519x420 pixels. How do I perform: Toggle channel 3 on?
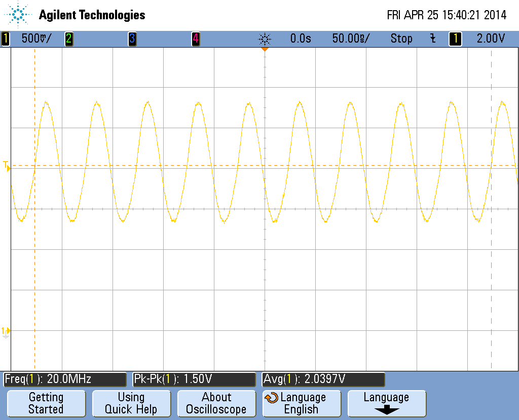click(132, 39)
